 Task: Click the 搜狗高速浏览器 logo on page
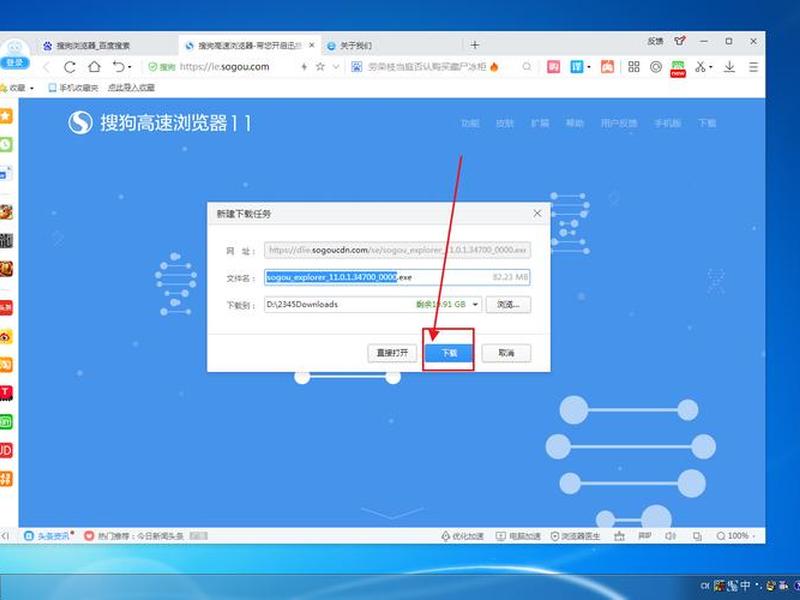[x=160, y=123]
